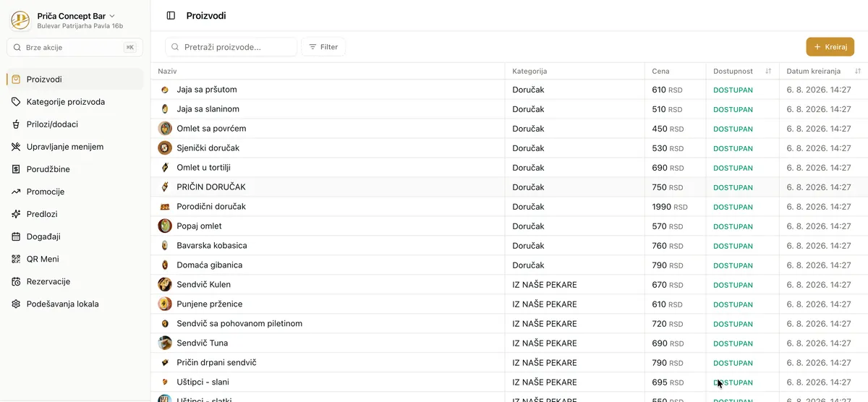Click the Bulevar Patrijarha Pavla 16b address

(x=80, y=26)
